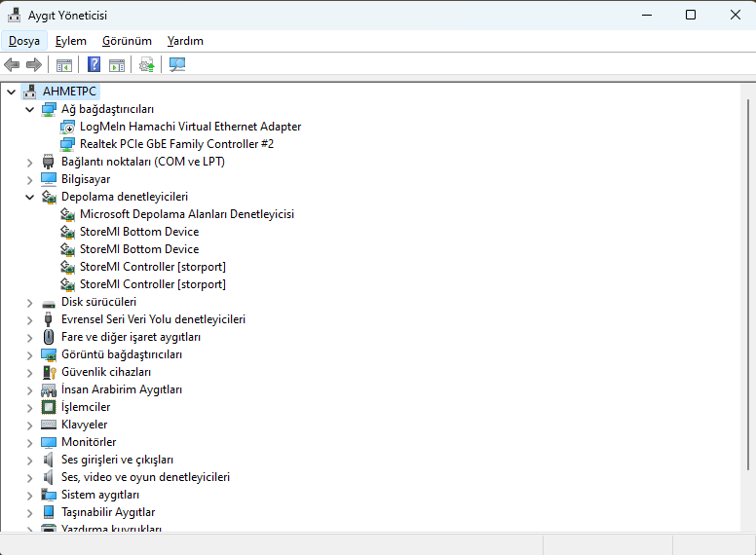The height and width of the screenshot is (555, 756).
Task: Select the Sistem aygıtları label
Action: coord(100,495)
